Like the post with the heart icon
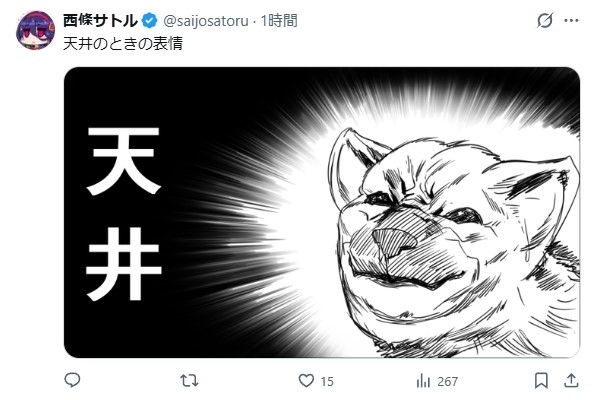 coord(306,380)
